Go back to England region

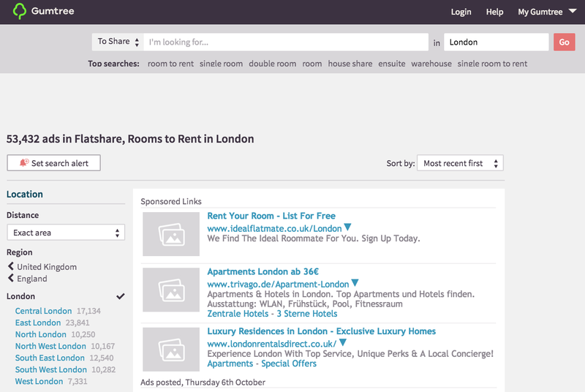point(32,279)
